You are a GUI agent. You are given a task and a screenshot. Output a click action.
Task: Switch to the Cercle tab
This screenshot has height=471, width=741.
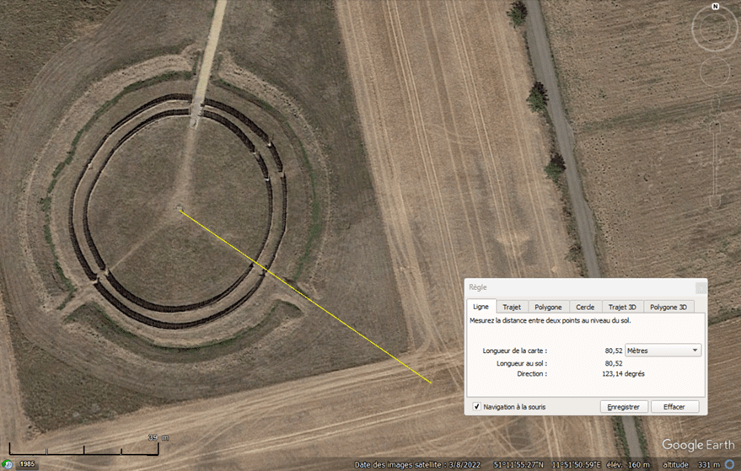[x=585, y=307]
